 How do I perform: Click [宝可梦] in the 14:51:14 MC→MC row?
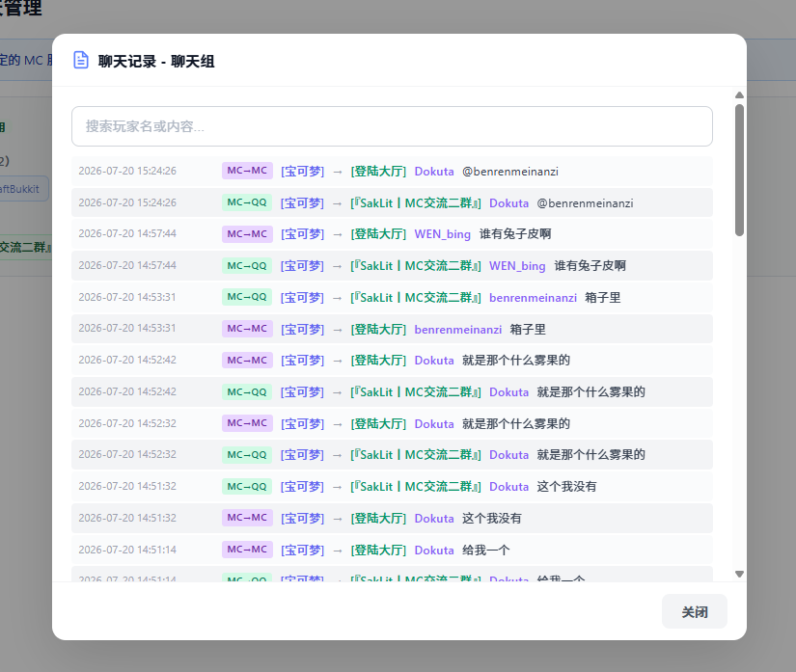(303, 551)
